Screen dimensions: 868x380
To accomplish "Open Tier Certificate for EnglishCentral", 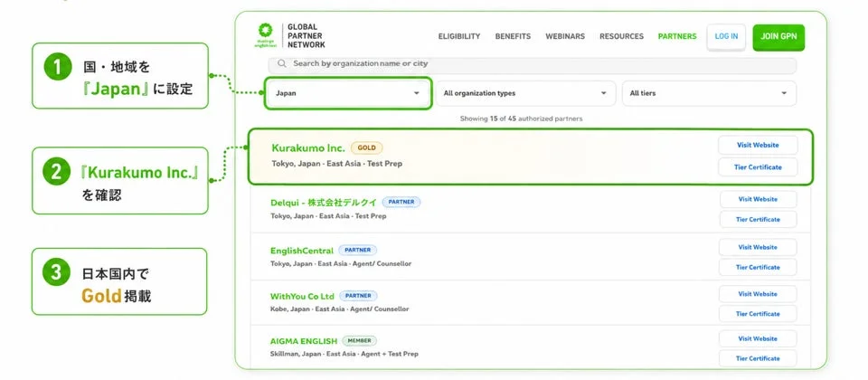I will coord(758,268).
